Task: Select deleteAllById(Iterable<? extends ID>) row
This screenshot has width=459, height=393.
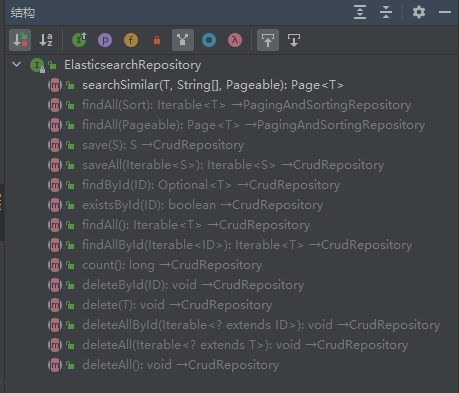Action: [261, 325]
